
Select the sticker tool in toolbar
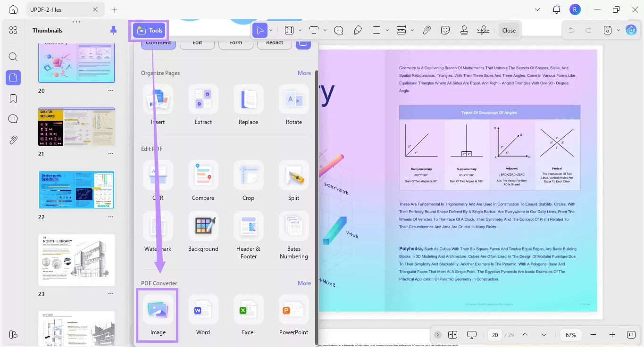point(445,30)
